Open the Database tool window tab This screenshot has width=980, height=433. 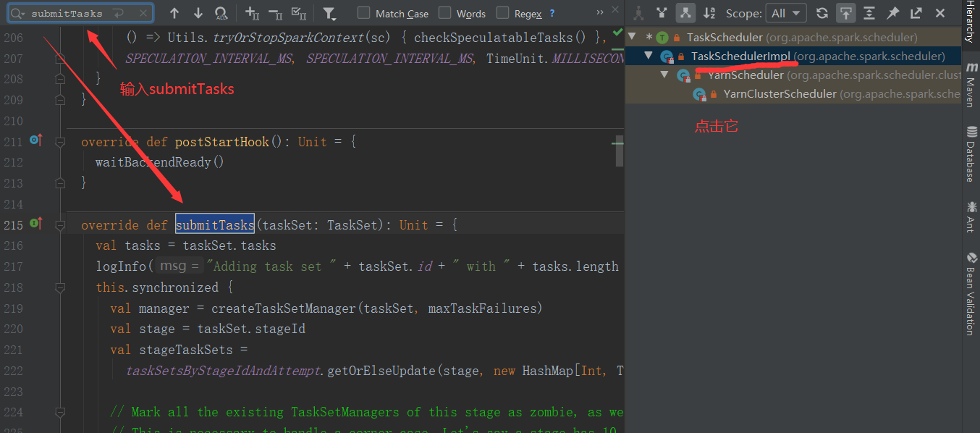pos(971,154)
